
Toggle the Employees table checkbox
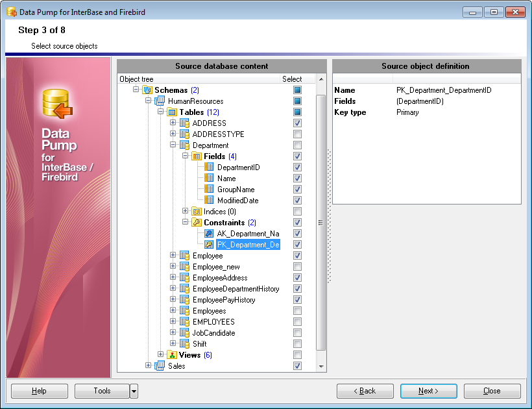pos(297,310)
